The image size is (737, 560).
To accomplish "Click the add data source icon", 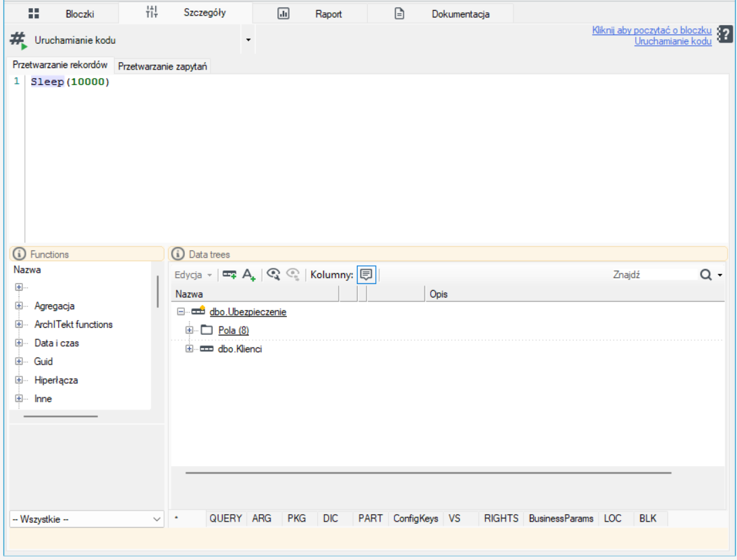I will [x=229, y=275].
